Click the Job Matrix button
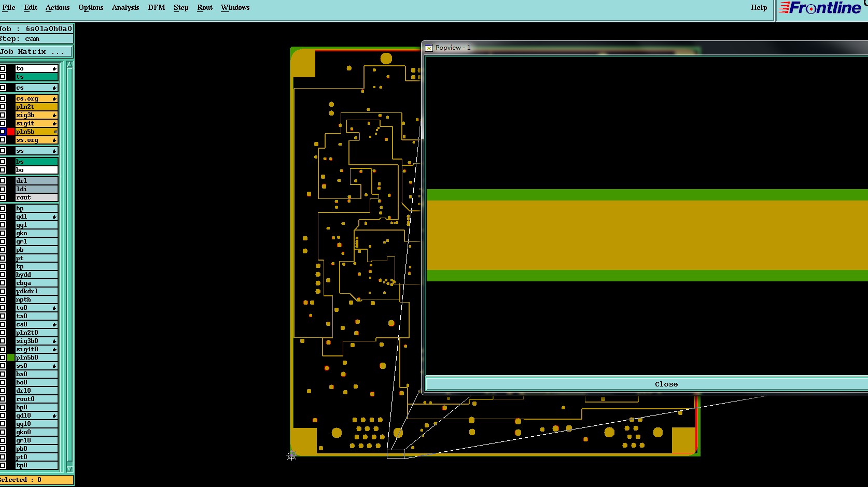This screenshot has height=487, width=868. pos(36,52)
